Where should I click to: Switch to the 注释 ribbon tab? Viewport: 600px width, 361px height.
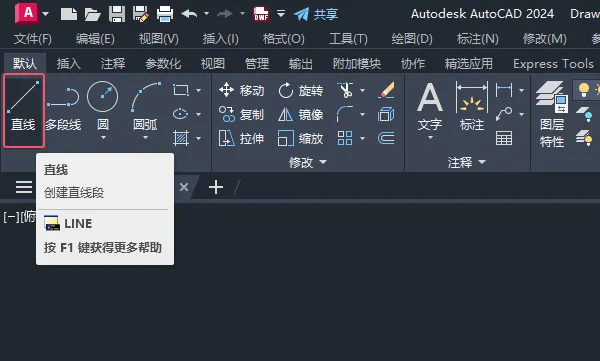pyautogui.click(x=113, y=64)
